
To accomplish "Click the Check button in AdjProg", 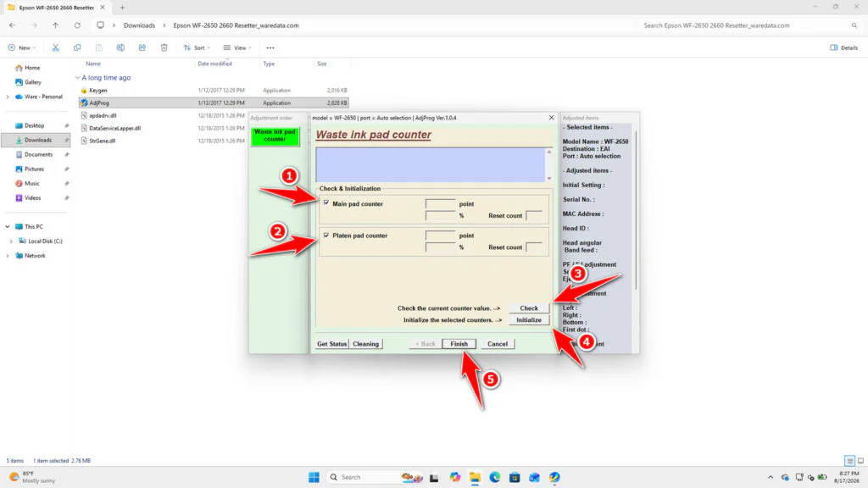I will click(x=529, y=308).
